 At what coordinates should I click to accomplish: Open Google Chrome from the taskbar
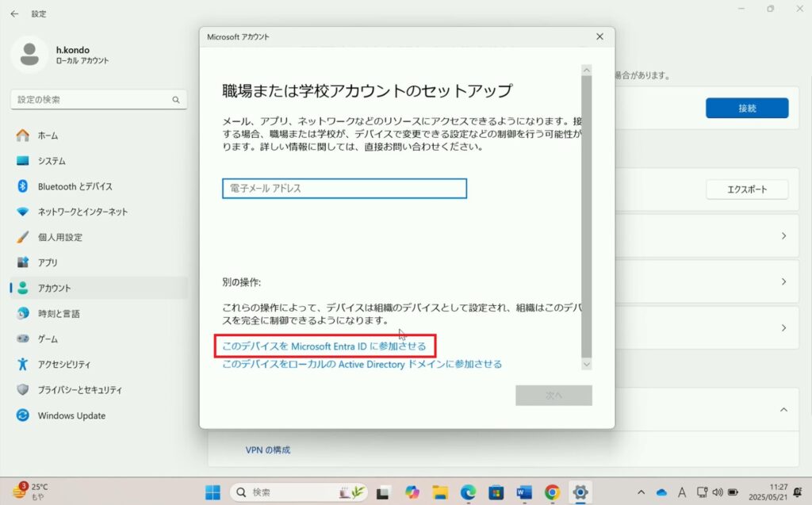(552, 492)
